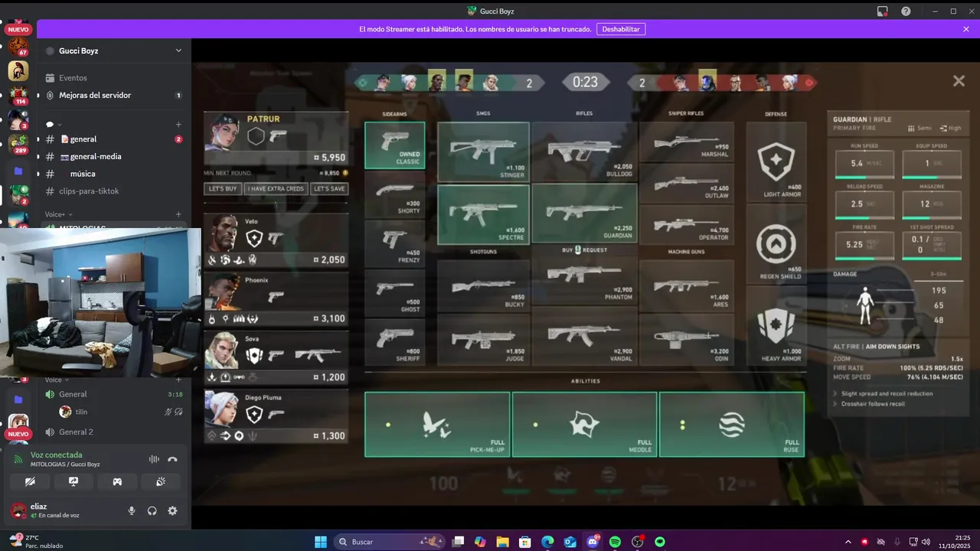Screen dimensions: 980x551
Task: Turn on camera in Discord voice panel
Action: coord(30,481)
